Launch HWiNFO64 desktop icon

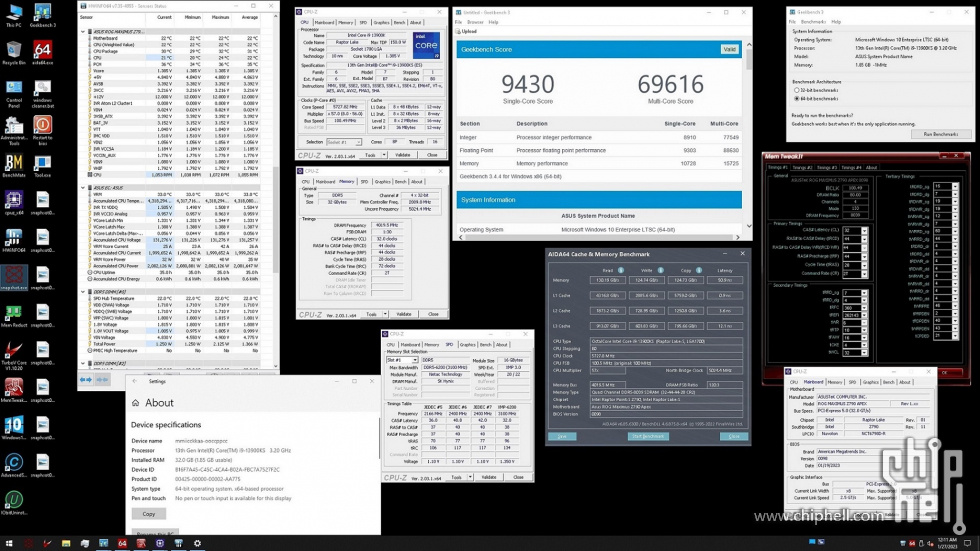[14, 241]
